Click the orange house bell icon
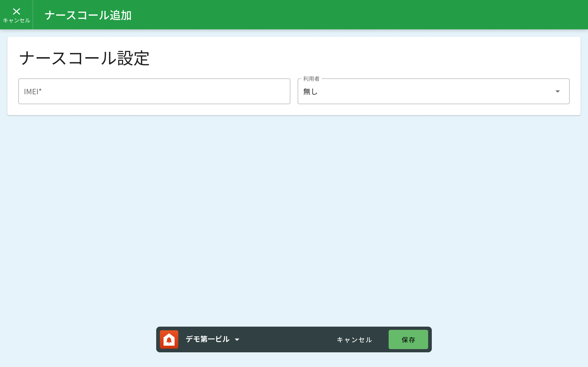This screenshot has width=588, height=367. pyautogui.click(x=169, y=339)
